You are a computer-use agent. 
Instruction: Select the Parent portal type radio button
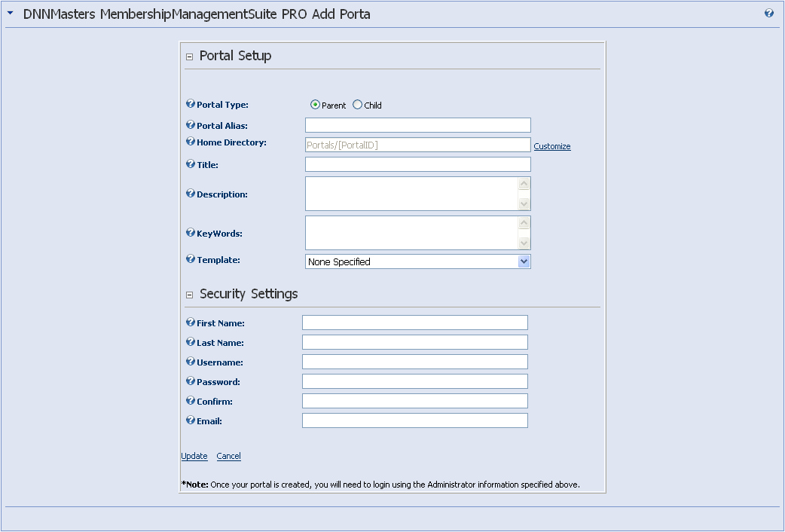coord(315,105)
